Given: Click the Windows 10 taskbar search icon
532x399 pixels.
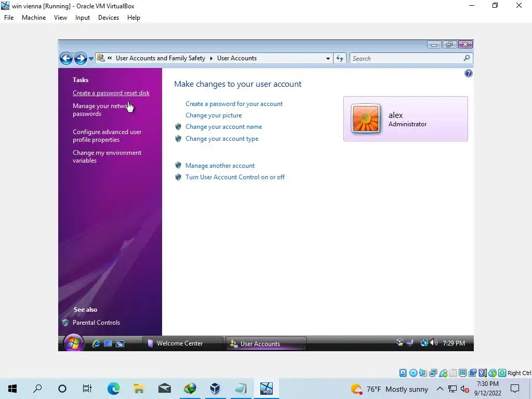Looking at the screenshot, I should (37, 389).
